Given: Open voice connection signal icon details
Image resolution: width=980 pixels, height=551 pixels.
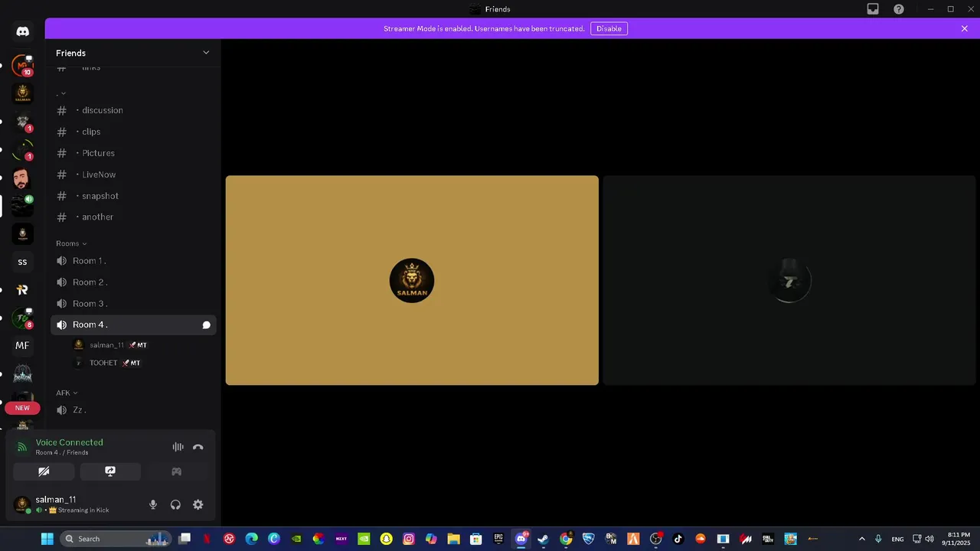Looking at the screenshot, I should tap(21, 447).
